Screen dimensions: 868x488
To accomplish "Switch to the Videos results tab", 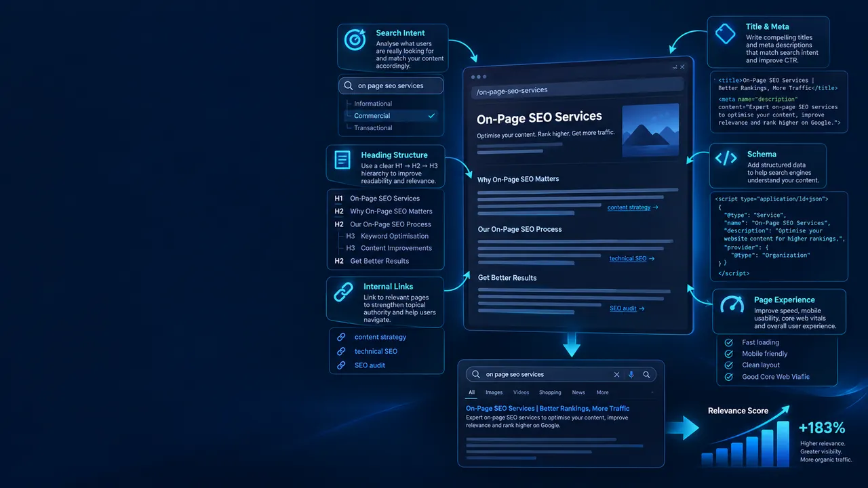I will click(x=521, y=392).
